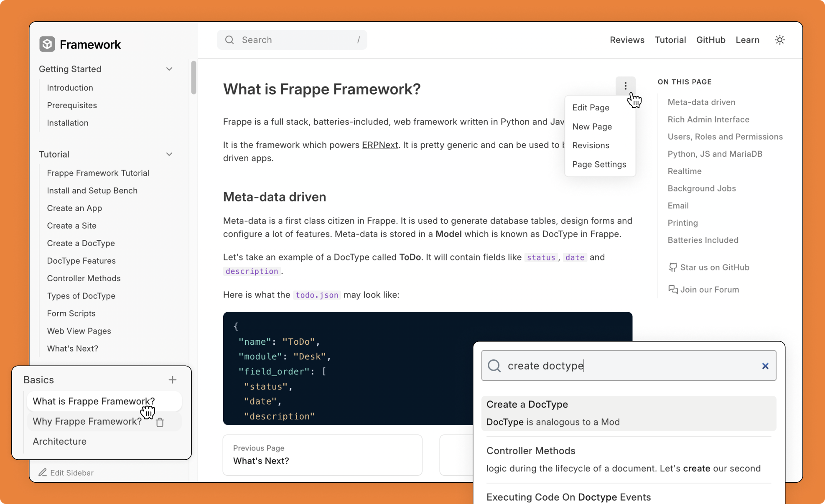Open the ERPNext hyperlink
This screenshot has height=504, width=825.
point(379,145)
